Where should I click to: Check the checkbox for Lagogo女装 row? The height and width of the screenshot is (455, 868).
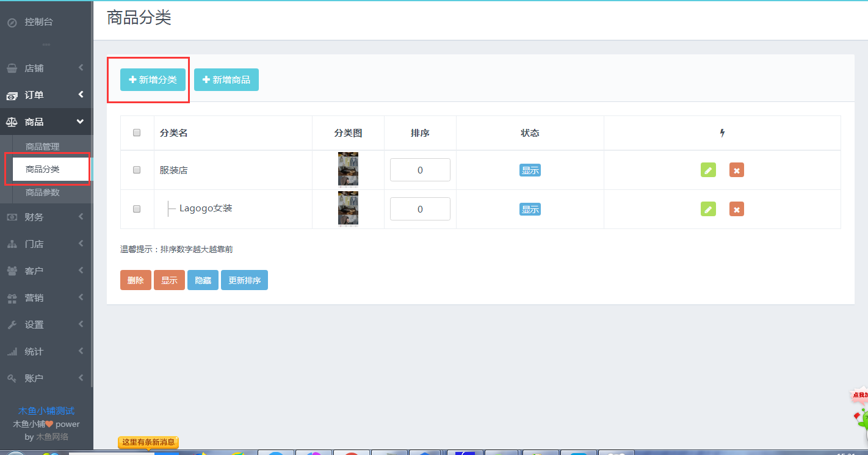tap(137, 209)
